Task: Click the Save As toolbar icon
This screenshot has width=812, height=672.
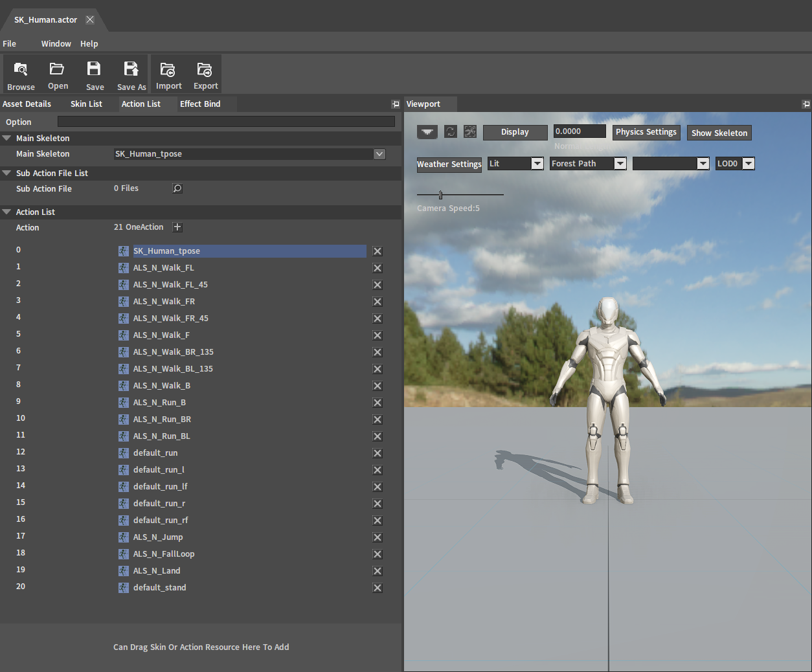Action: pos(131,74)
